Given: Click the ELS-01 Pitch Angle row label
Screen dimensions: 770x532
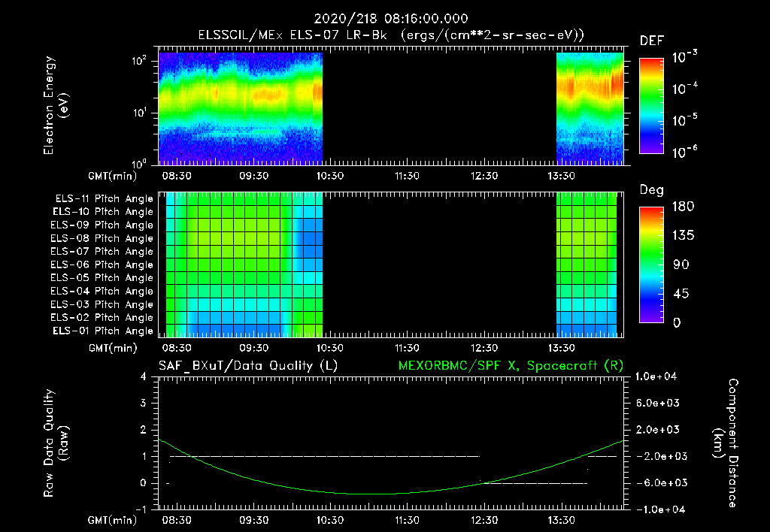Looking at the screenshot, I should pyautogui.click(x=103, y=331).
